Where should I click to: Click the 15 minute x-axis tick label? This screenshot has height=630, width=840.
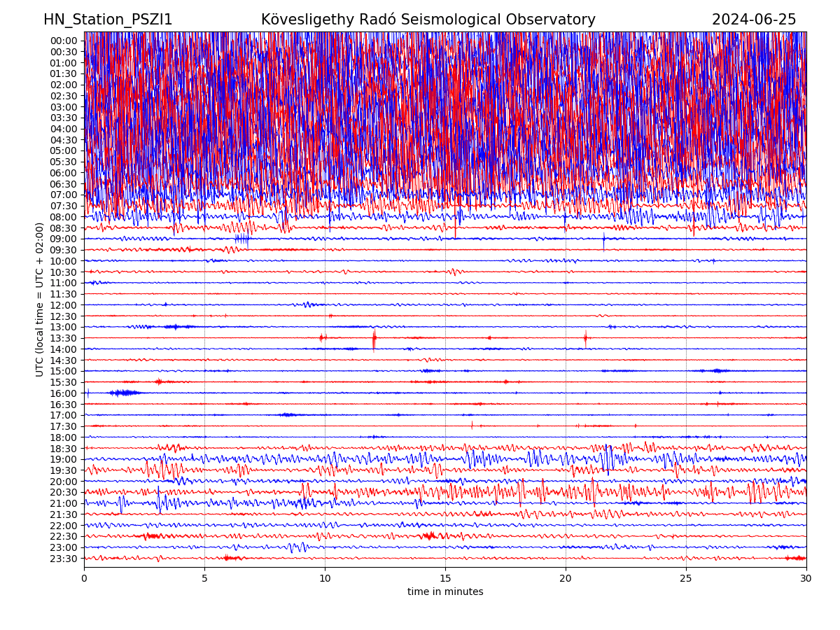tap(445, 578)
